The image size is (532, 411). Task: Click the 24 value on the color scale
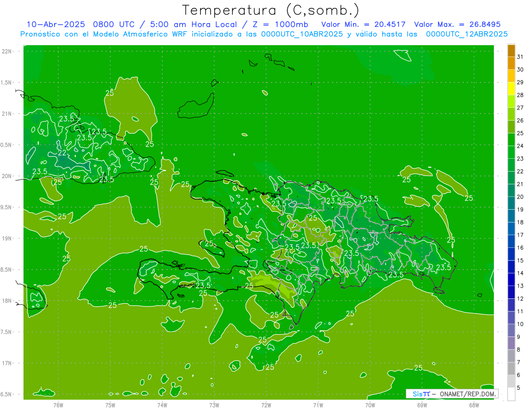[x=520, y=146]
